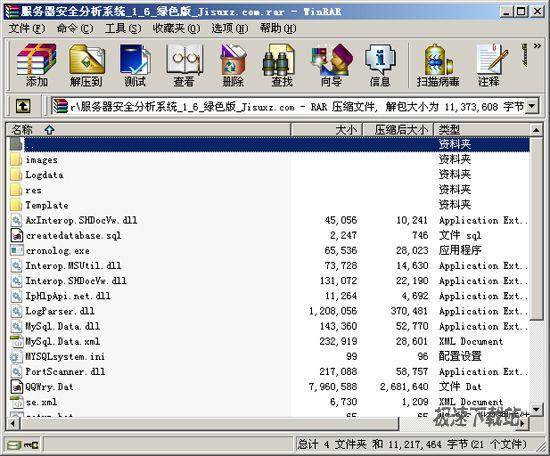Image resolution: width=550 pixels, height=456 pixels.
Task: Select the PortScanner.dll file name
Action: (65, 371)
